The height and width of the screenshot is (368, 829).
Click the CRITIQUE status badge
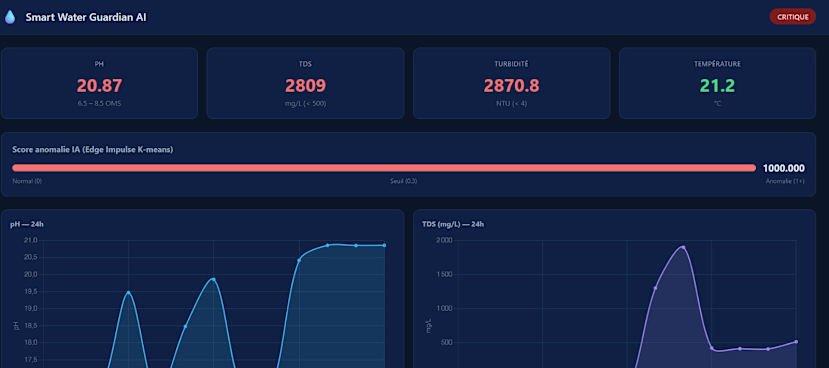(793, 17)
